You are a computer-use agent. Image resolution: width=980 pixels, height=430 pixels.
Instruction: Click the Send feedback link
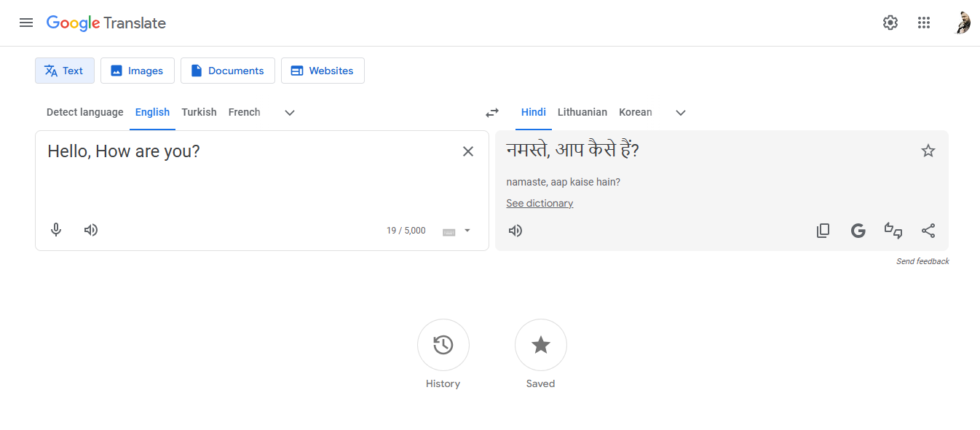922,260
